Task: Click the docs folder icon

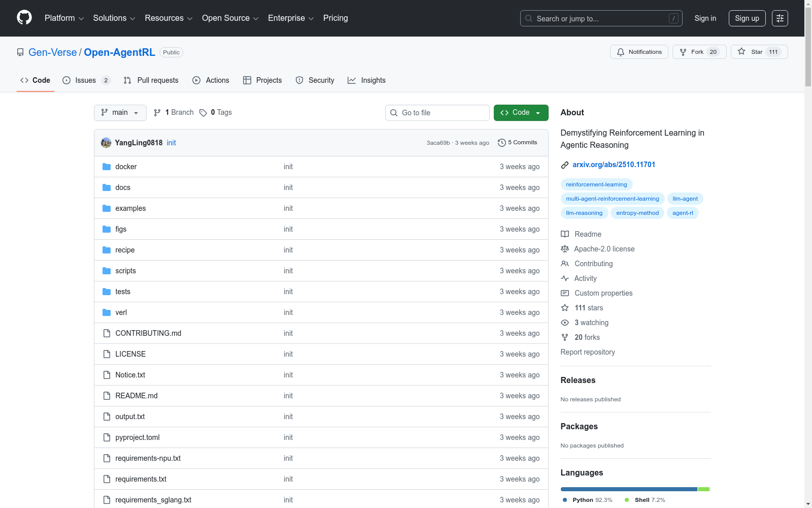Action: click(x=107, y=187)
